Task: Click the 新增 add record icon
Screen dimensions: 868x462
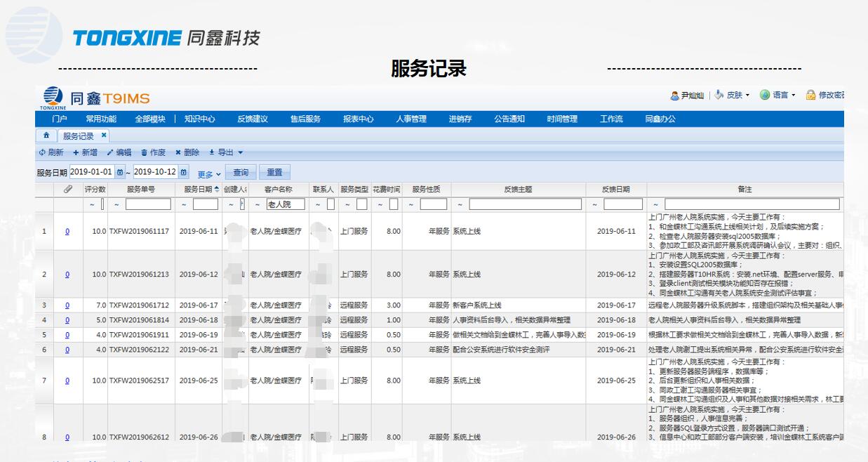Action: coord(76,152)
